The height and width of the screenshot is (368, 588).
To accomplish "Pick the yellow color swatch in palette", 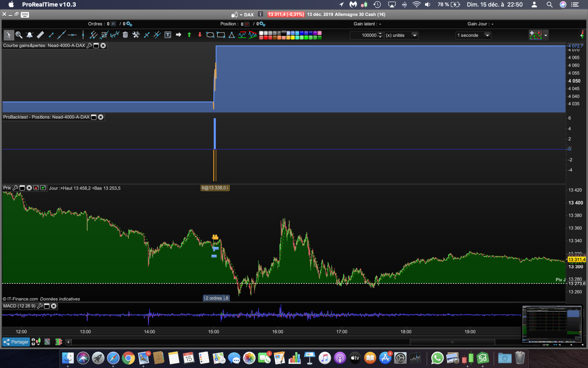I will [x=293, y=38].
